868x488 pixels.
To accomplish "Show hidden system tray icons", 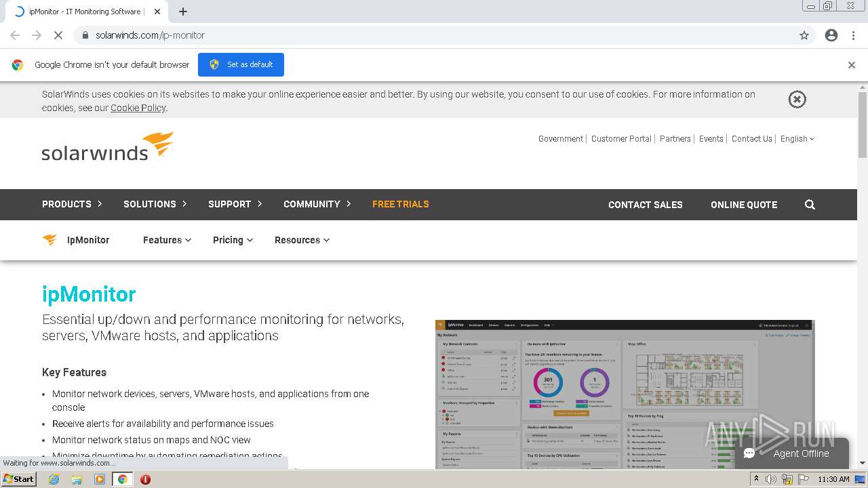I will pos(756,479).
